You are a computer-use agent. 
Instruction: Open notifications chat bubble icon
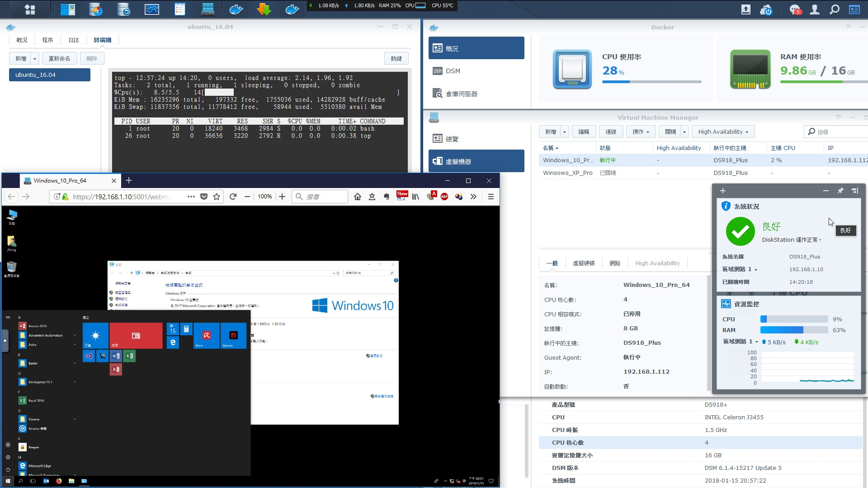click(794, 9)
